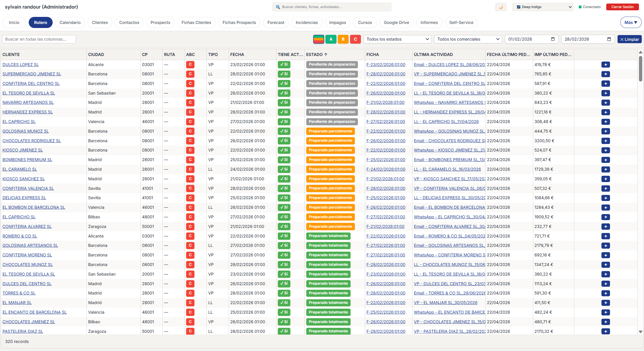The image size is (644, 351).
Task: Click the "+" icon on DULCES LOPEZ SL row
Action: 606,65
